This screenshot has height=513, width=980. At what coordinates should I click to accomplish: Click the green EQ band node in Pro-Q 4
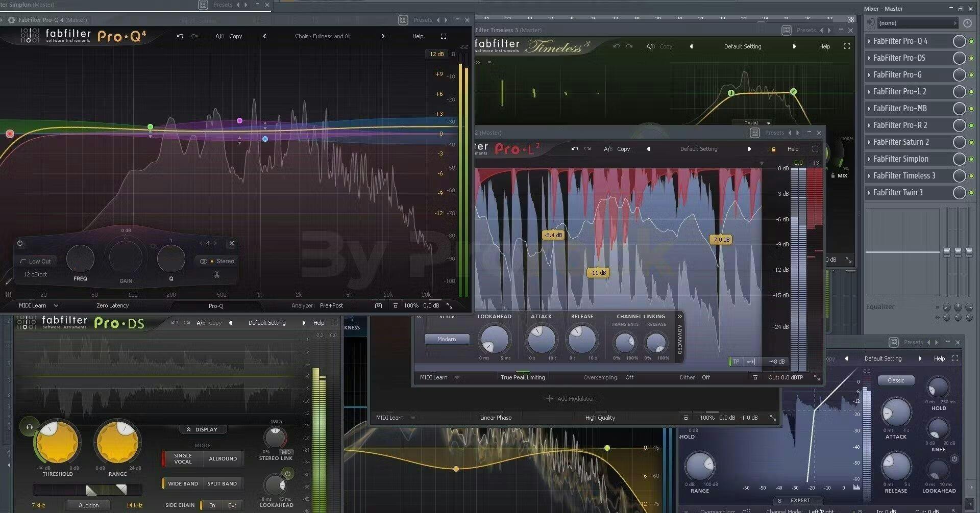pos(150,126)
